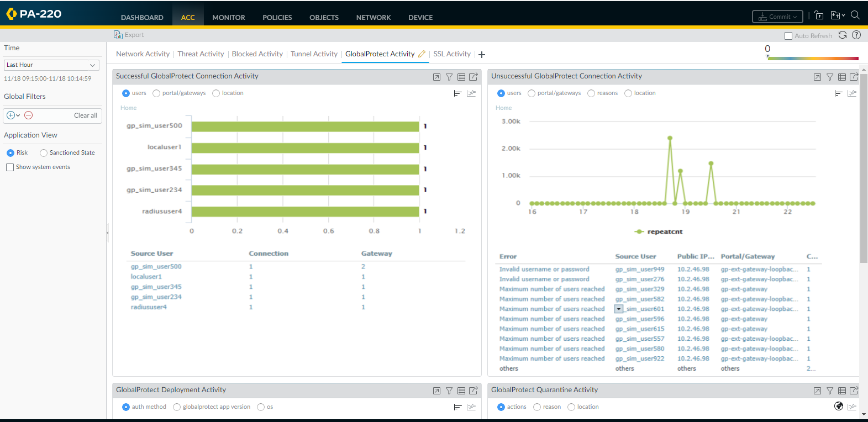
Task: Enable the Auto Refresh checkbox
Action: [788, 36]
